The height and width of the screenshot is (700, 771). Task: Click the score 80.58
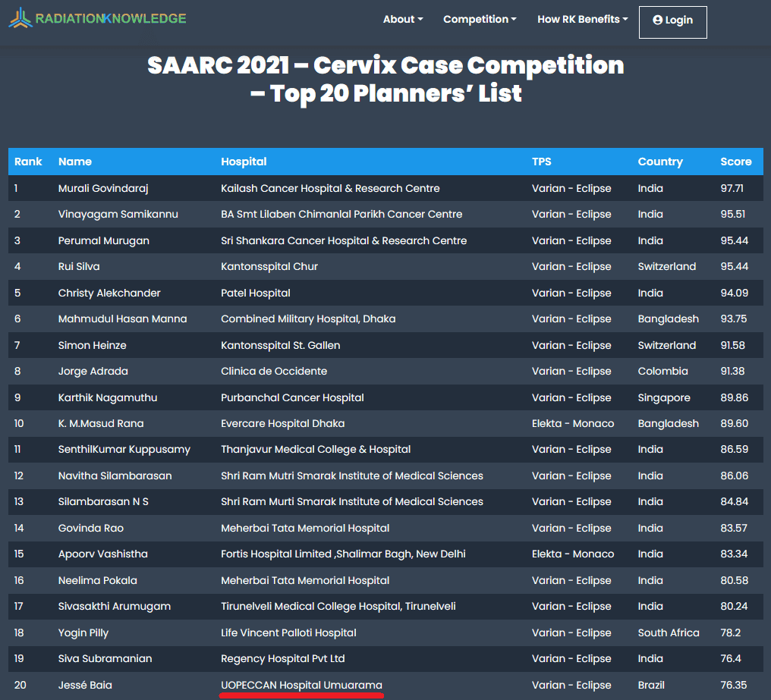[x=734, y=580]
